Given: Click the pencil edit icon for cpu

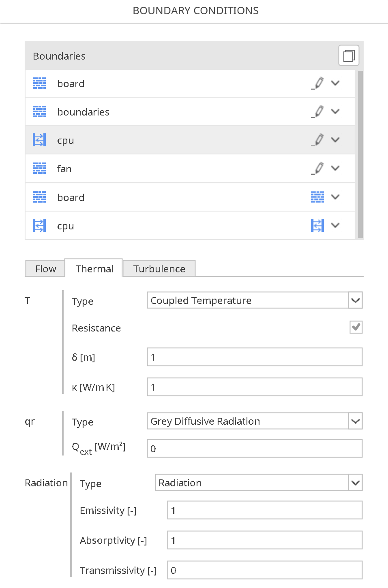Looking at the screenshot, I should click(318, 139).
